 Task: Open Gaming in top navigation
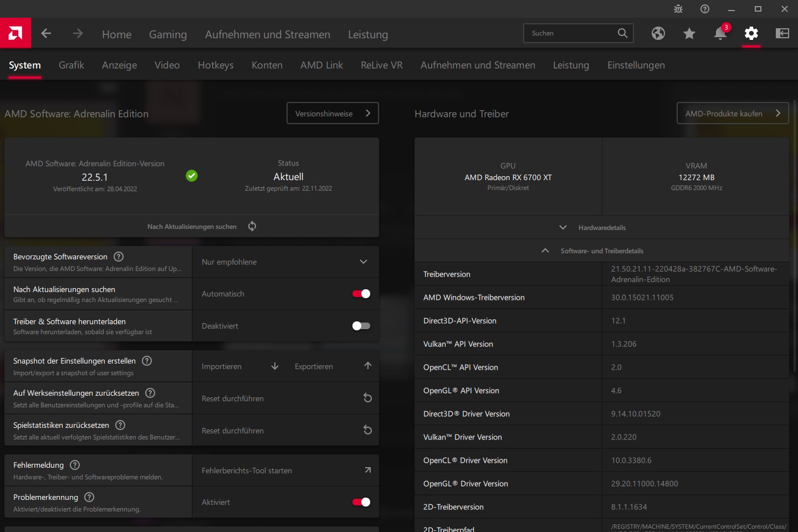(168, 34)
